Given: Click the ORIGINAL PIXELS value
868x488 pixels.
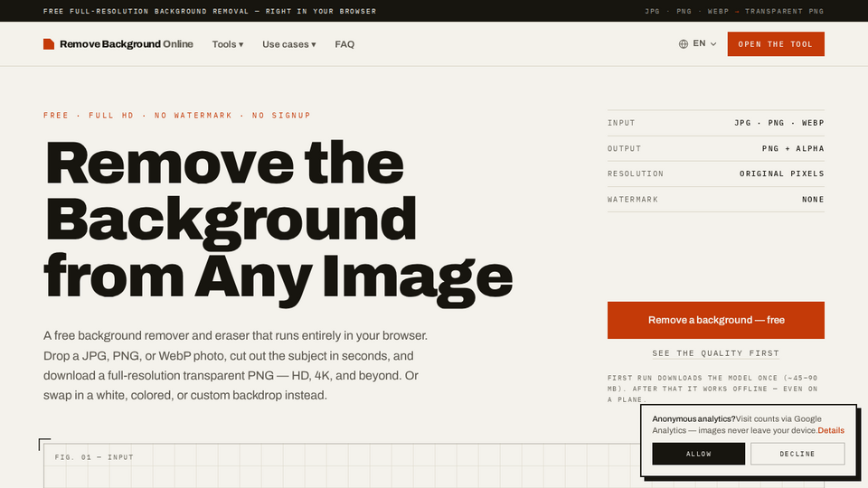Looking at the screenshot, I should tap(781, 174).
